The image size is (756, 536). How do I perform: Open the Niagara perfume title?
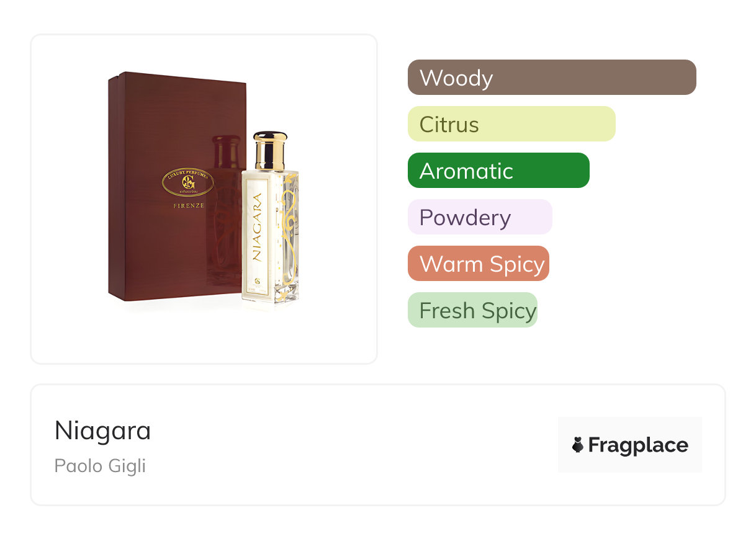click(x=102, y=431)
